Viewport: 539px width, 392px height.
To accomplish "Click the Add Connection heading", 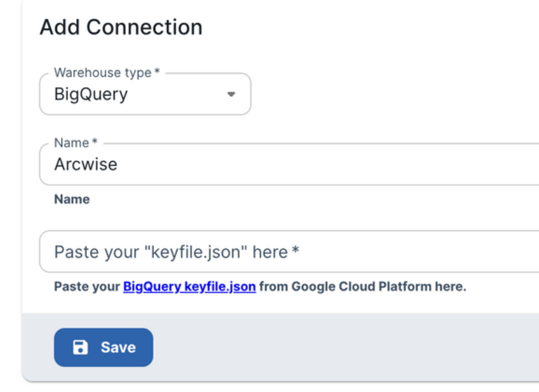I will [121, 27].
